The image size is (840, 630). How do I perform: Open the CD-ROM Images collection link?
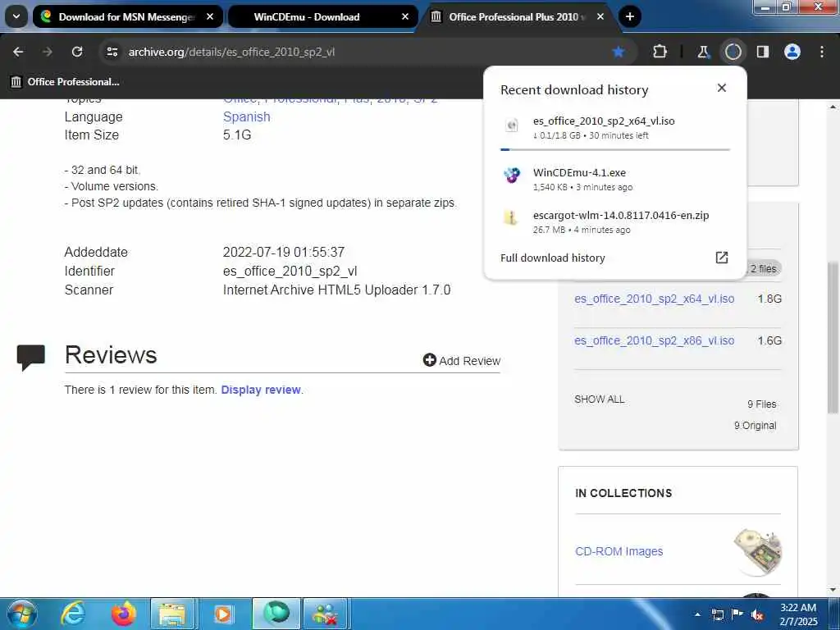click(619, 551)
